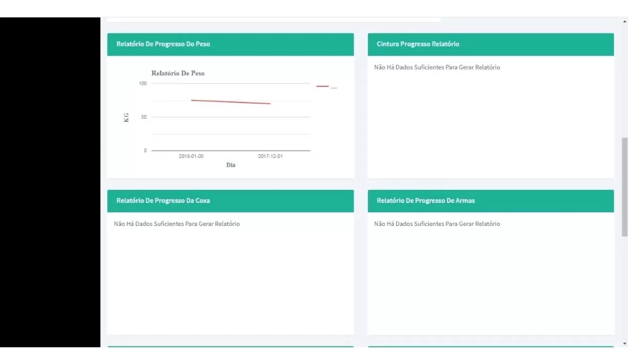Click the 100 value on Y axis

click(143, 84)
